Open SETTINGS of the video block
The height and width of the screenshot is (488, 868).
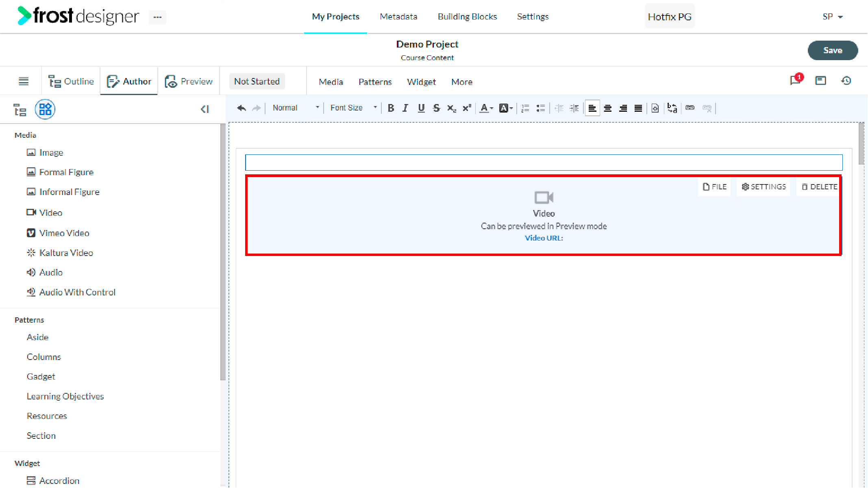tap(764, 187)
